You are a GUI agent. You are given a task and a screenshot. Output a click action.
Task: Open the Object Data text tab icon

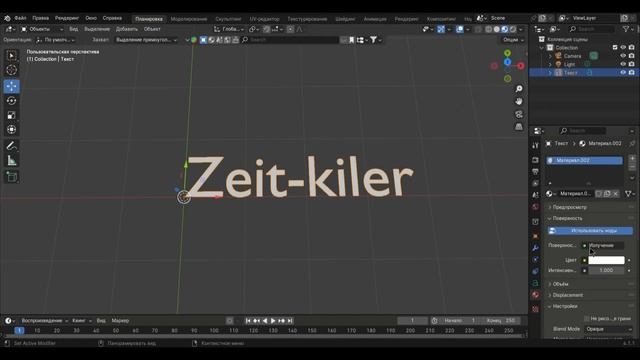pyautogui.click(x=536, y=283)
